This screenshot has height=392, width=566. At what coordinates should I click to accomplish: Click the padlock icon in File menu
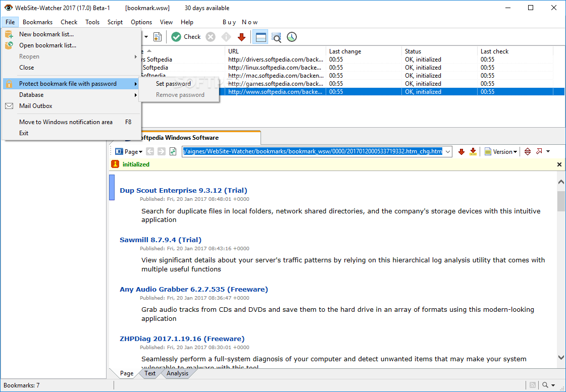(x=9, y=84)
